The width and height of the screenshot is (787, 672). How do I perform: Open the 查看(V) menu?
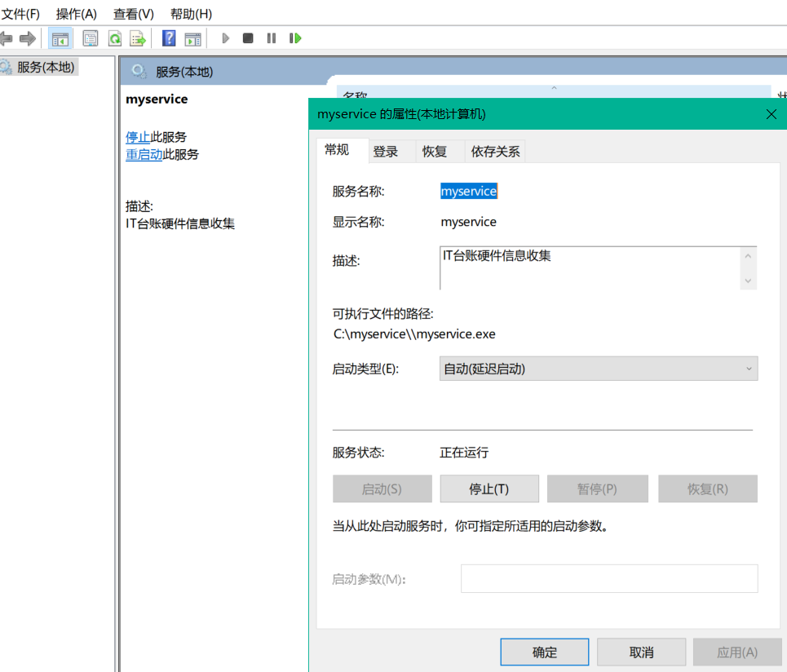[x=133, y=14]
